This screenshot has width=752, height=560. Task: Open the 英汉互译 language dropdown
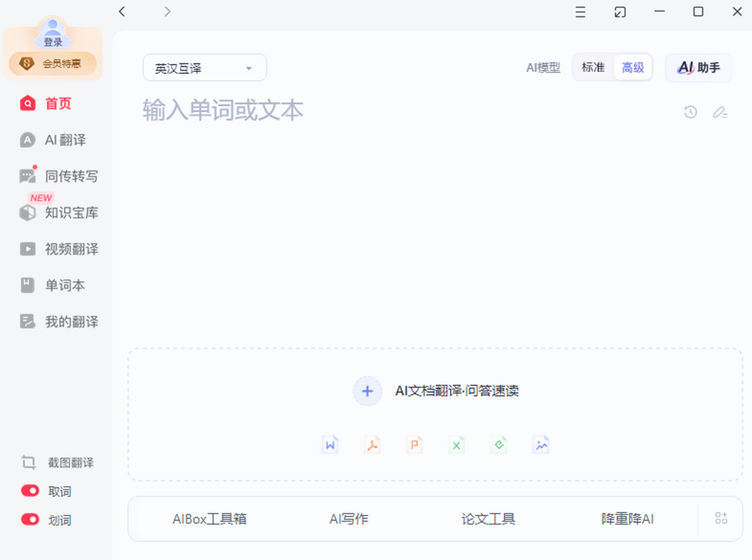[205, 68]
